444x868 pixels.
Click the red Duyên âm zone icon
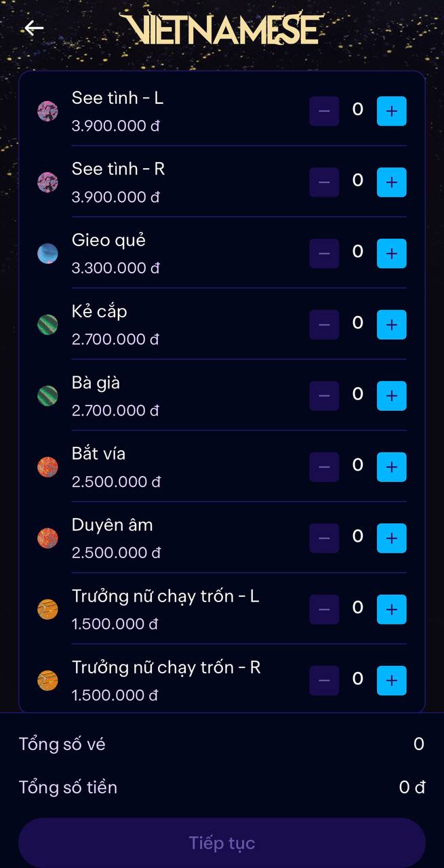(x=47, y=538)
